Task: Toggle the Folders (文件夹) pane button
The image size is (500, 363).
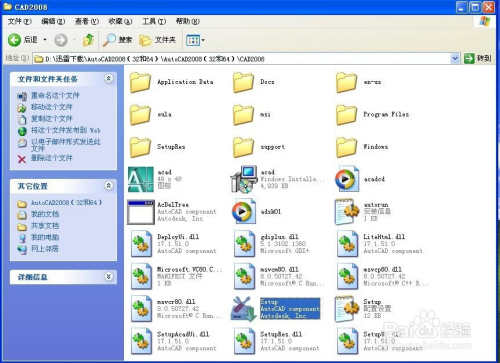Action: 157,40
